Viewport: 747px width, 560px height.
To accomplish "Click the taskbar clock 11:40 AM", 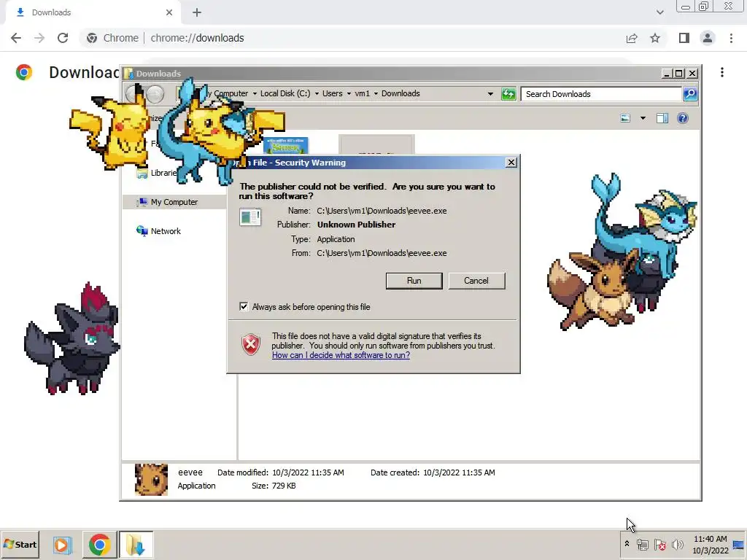I will (710, 539).
